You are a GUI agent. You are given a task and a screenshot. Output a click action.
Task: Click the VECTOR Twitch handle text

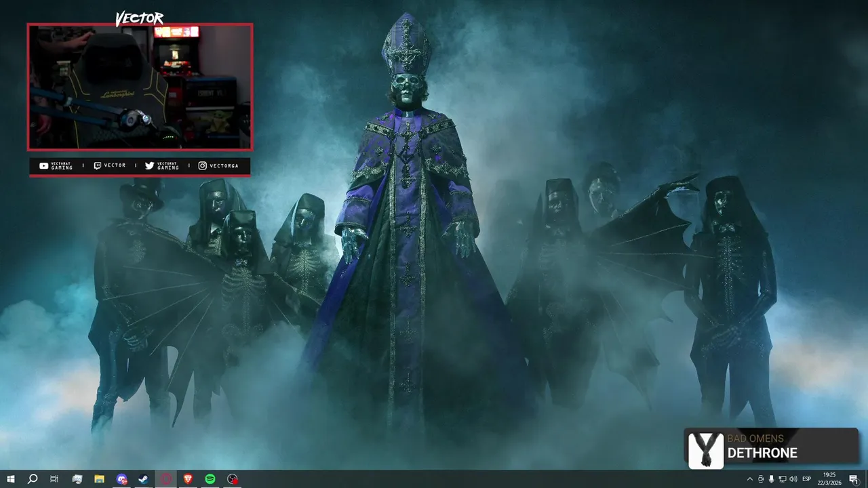pyautogui.click(x=115, y=166)
